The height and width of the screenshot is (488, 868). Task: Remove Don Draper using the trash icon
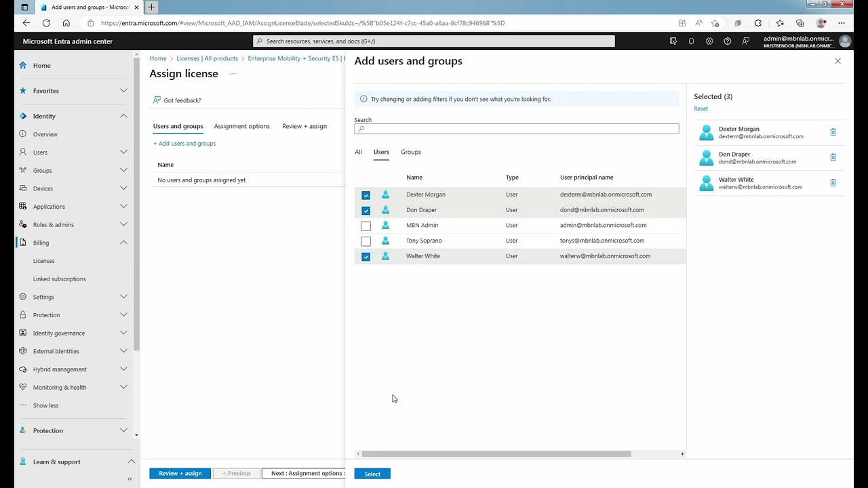pos(833,157)
